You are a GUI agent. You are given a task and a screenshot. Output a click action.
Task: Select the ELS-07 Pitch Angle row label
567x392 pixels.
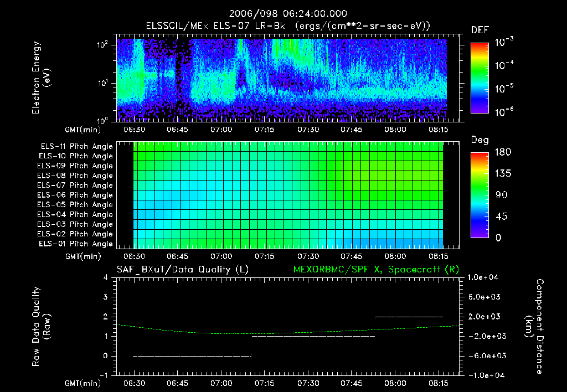[x=75, y=185]
